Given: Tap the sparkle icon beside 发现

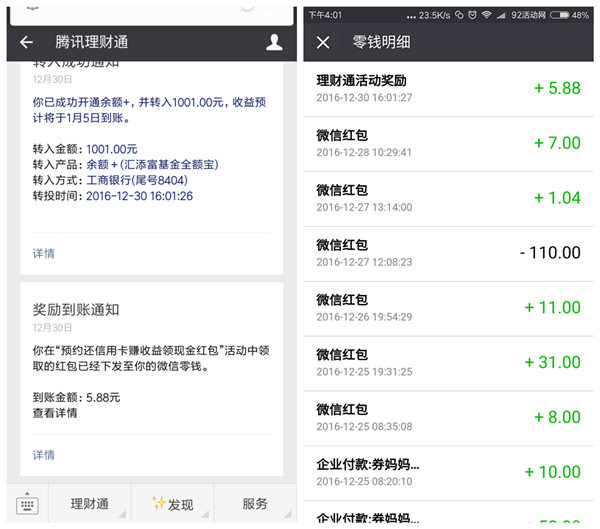Looking at the screenshot, I should (159, 503).
